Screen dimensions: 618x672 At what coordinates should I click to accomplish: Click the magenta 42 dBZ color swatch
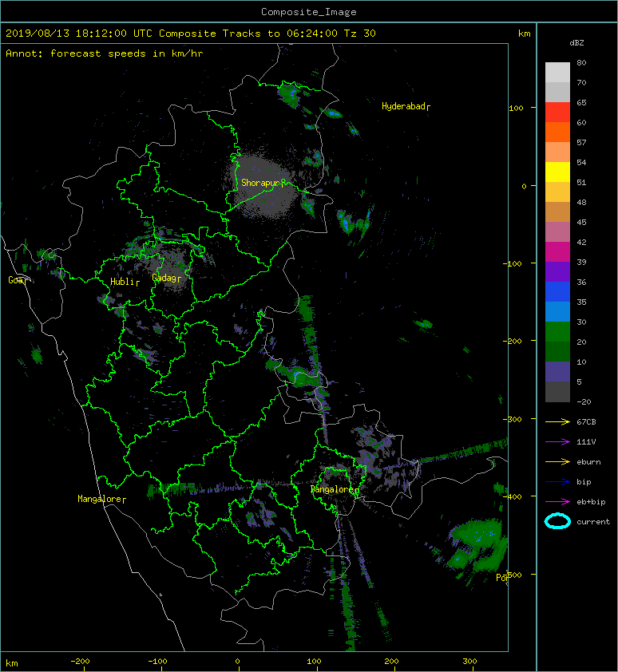click(x=557, y=251)
